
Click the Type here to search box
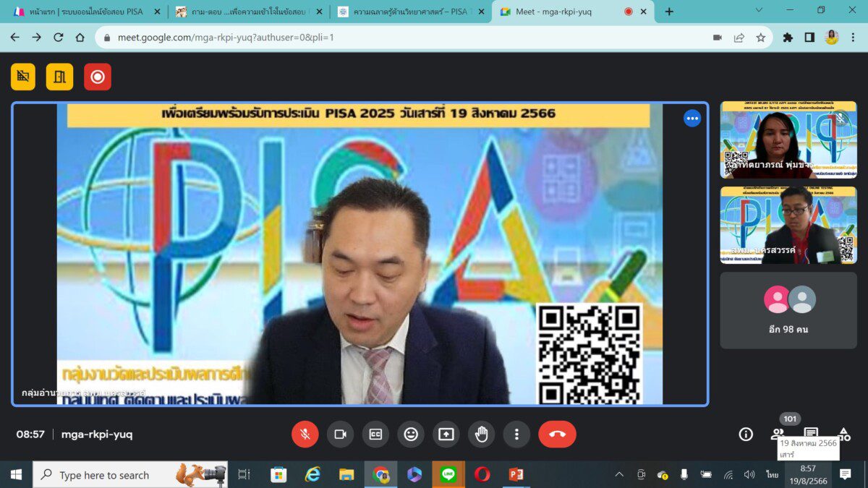coord(130,475)
